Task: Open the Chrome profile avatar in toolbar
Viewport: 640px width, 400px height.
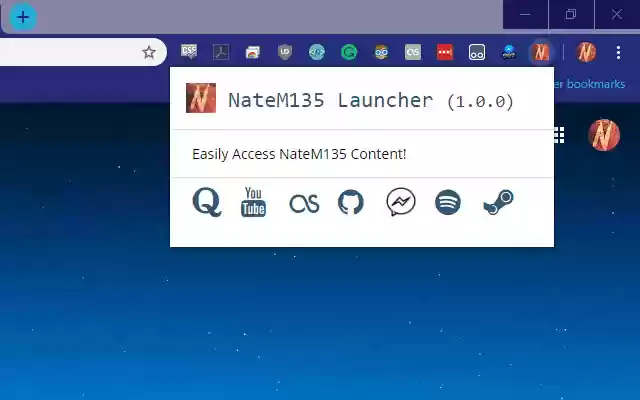Action: (x=586, y=52)
